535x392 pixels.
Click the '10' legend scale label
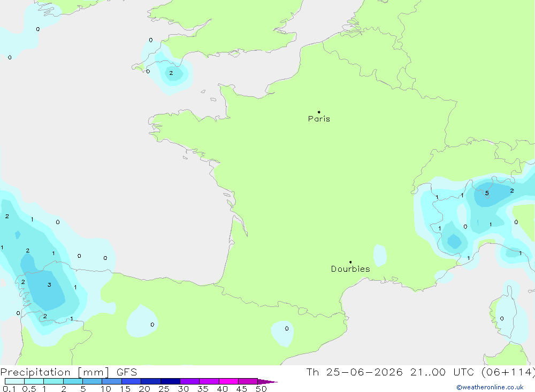(x=106, y=389)
